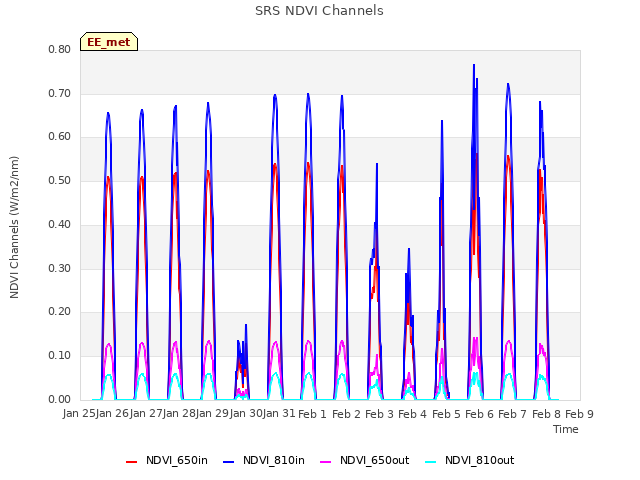Click the Jan 31 x-axis date label
Viewport: 640px width, 480px height.
279,414
